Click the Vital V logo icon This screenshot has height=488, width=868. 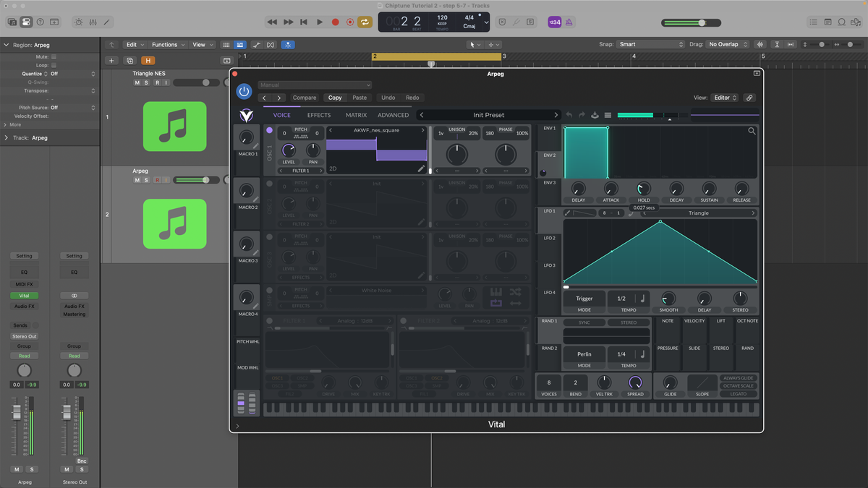click(247, 114)
